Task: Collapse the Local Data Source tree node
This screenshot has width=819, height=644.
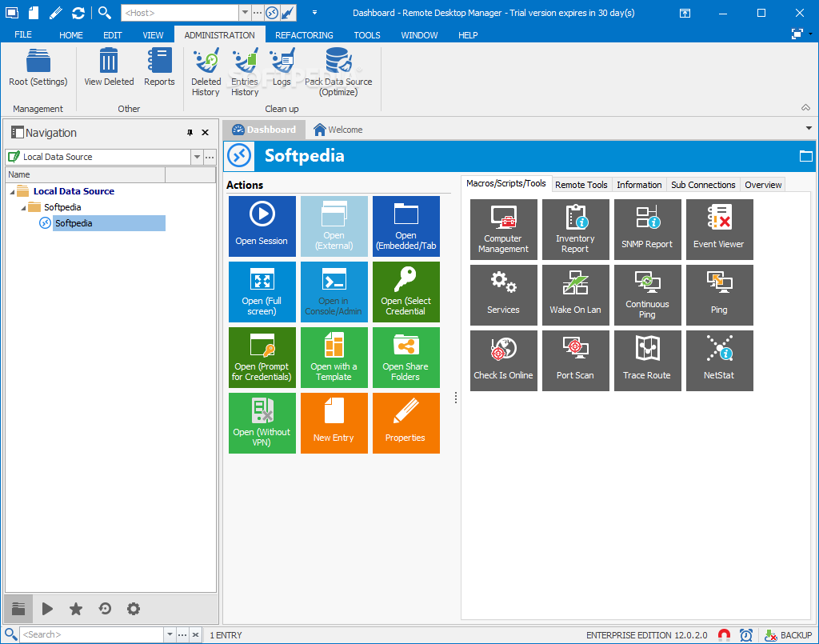Action: [12, 192]
